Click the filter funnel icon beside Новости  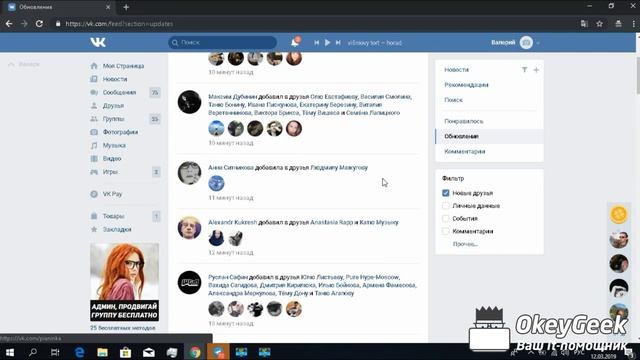pyautogui.click(x=524, y=70)
